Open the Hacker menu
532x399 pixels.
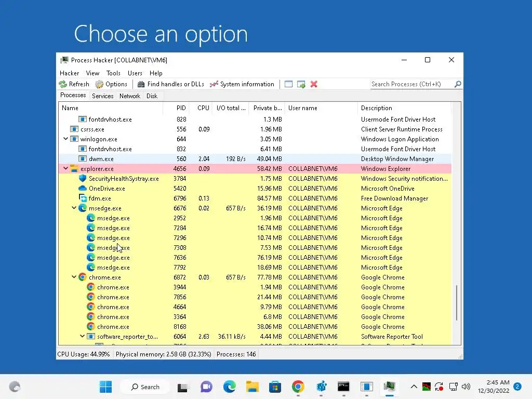[69, 73]
